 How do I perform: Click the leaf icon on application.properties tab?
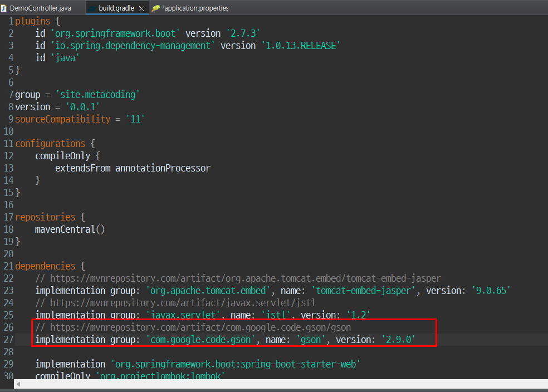tap(156, 8)
